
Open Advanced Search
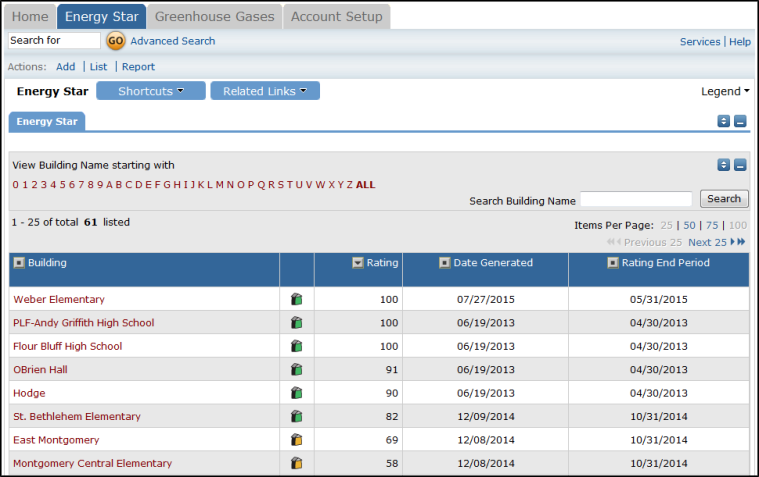tap(173, 41)
